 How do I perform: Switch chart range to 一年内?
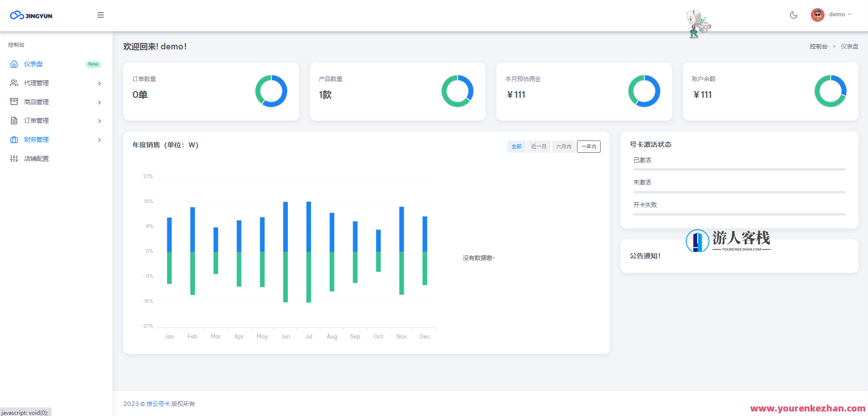(x=588, y=146)
